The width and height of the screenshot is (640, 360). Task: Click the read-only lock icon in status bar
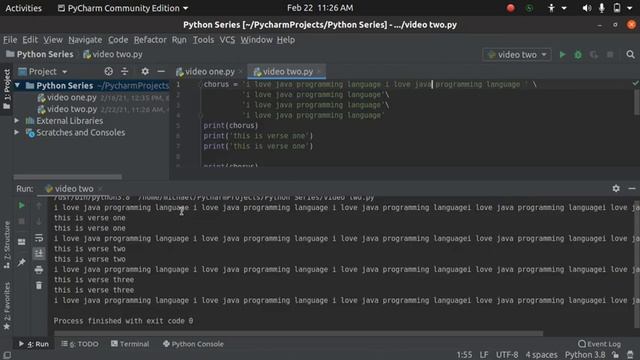pyautogui.click(x=615, y=355)
